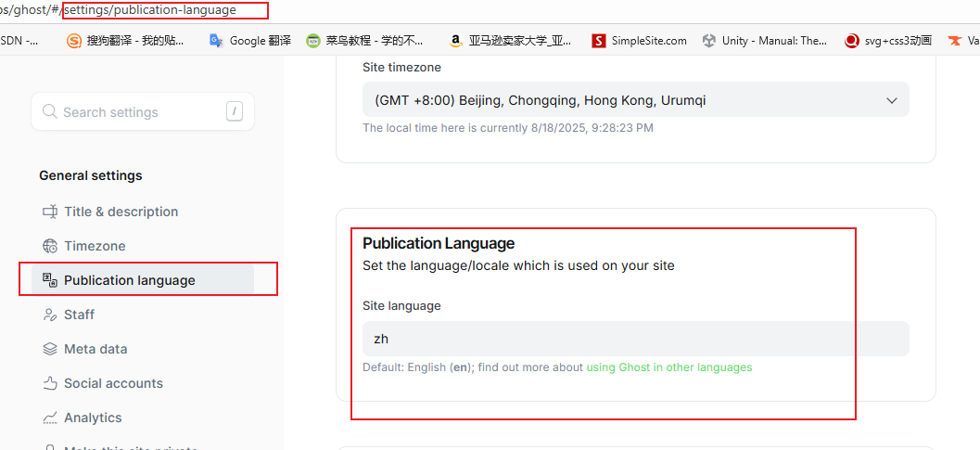This screenshot has height=450, width=980.
Task: Click the magnifier icon in Search settings
Action: [50, 112]
